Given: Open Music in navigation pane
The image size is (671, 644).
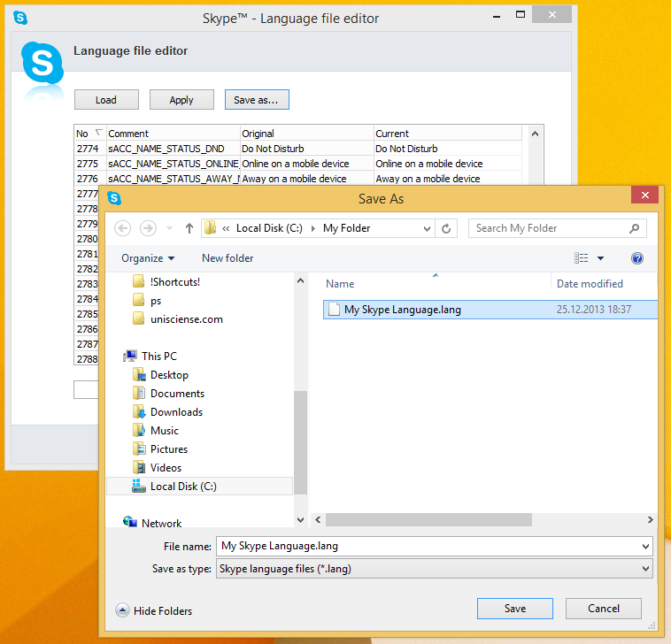Looking at the screenshot, I should [156, 431].
